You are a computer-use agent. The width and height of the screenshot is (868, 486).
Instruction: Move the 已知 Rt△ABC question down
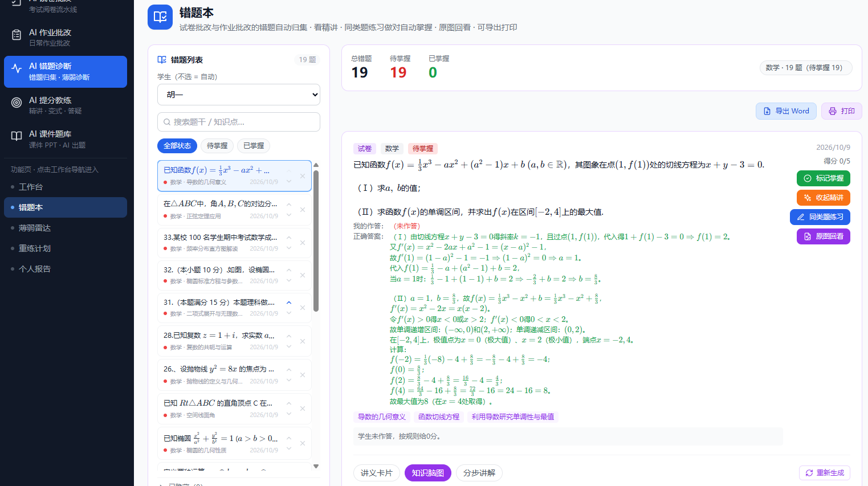click(x=289, y=414)
